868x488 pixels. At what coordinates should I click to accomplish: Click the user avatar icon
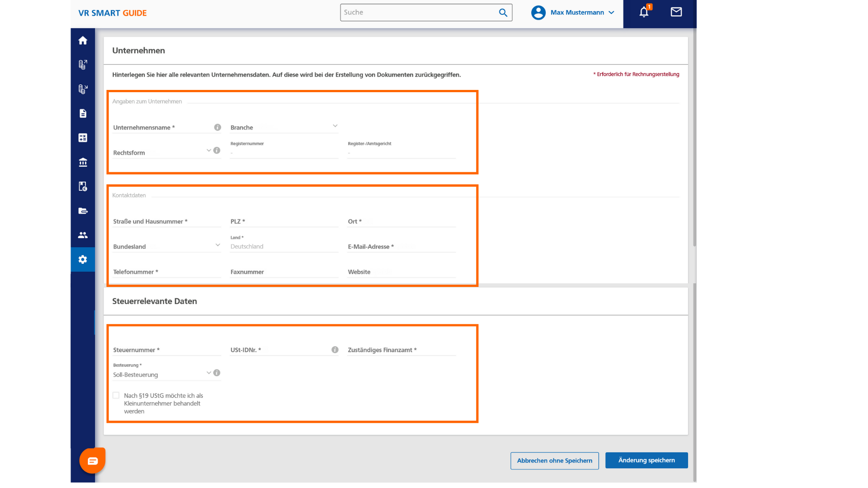pos(538,13)
